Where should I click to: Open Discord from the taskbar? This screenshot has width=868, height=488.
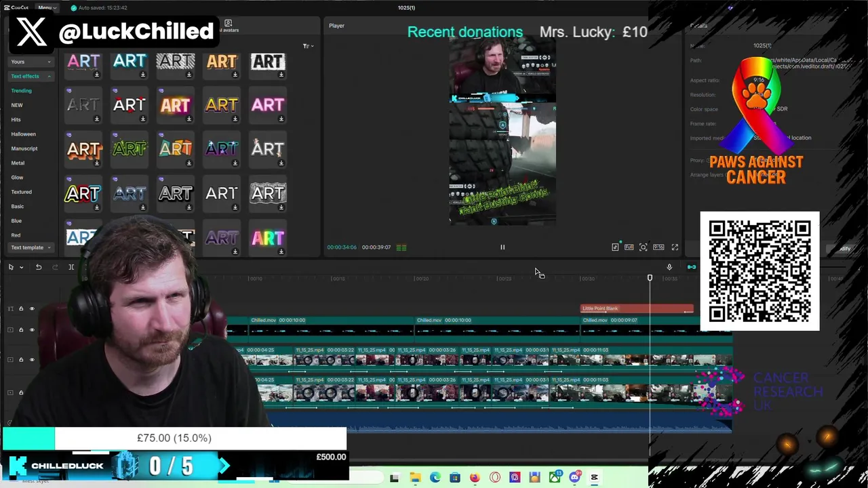tap(574, 478)
